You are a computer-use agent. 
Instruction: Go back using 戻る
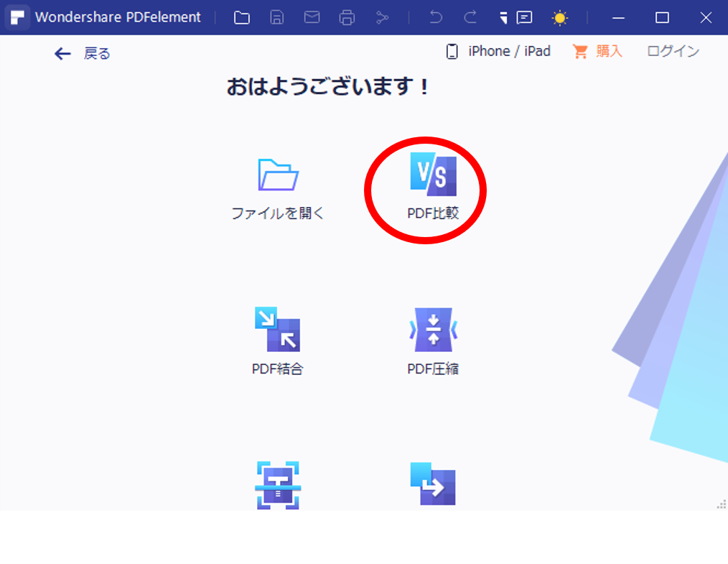click(x=81, y=53)
